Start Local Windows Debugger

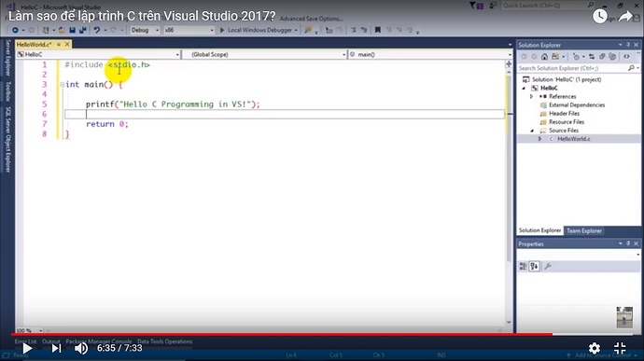[256, 30]
